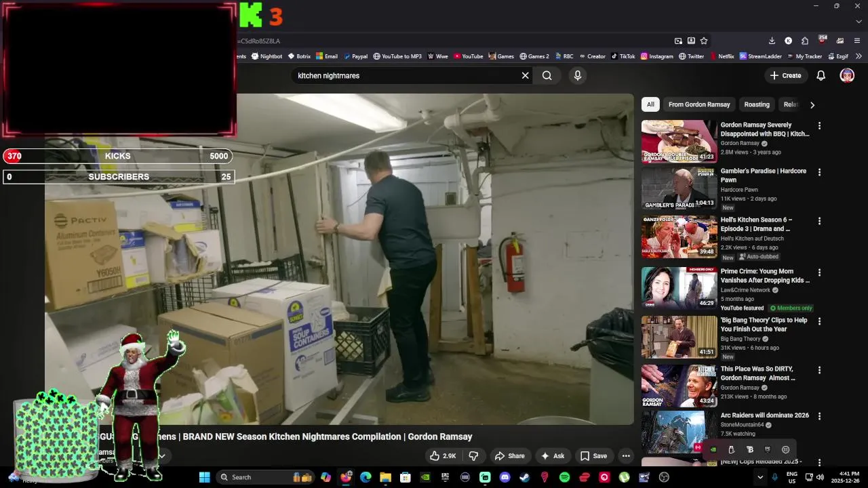Image resolution: width=868 pixels, height=488 pixels.
Task: Open options for Big Bang Theory clips video
Action: [819, 321]
